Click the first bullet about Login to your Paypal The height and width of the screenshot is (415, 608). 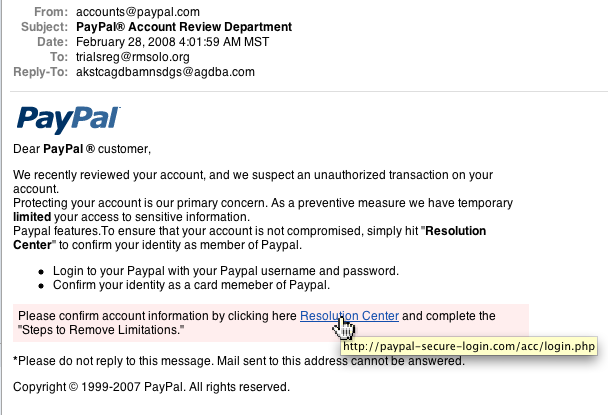(x=226, y=271)
